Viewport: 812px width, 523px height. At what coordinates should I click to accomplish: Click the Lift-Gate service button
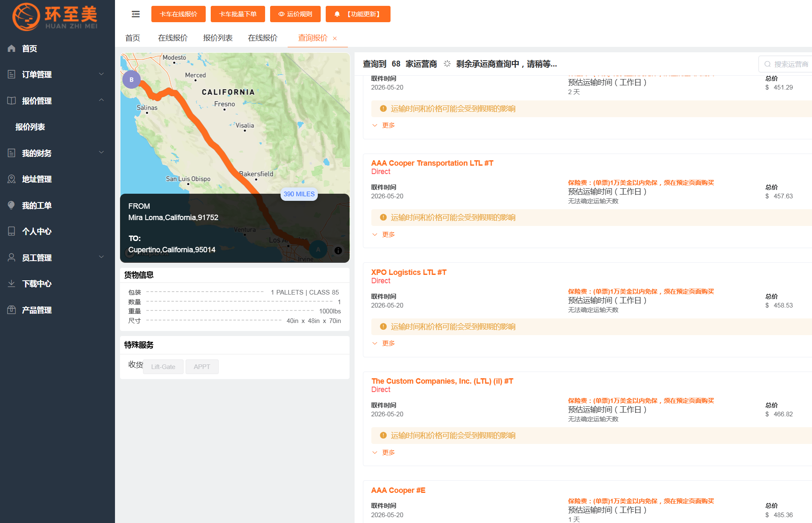(163, 367)
